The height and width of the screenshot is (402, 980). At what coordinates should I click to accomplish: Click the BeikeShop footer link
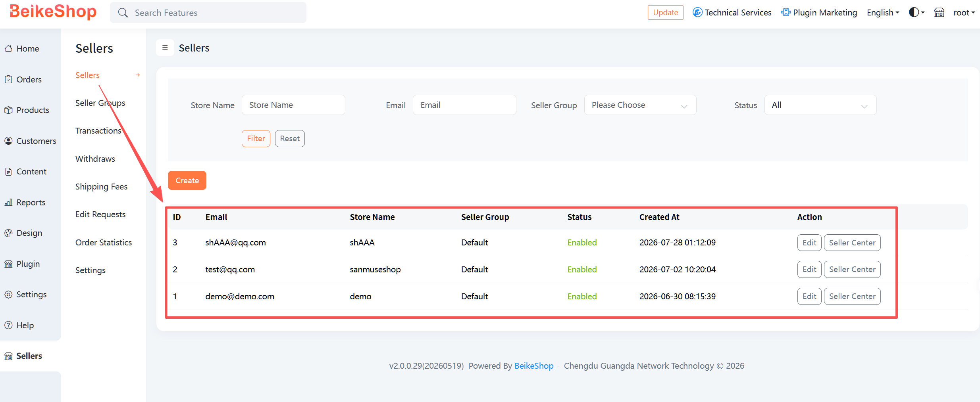point(534,366)
